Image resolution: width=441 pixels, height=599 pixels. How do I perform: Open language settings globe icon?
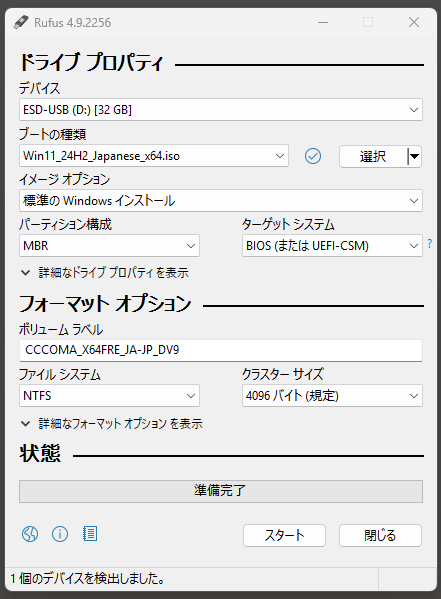[x=30, y=534]
